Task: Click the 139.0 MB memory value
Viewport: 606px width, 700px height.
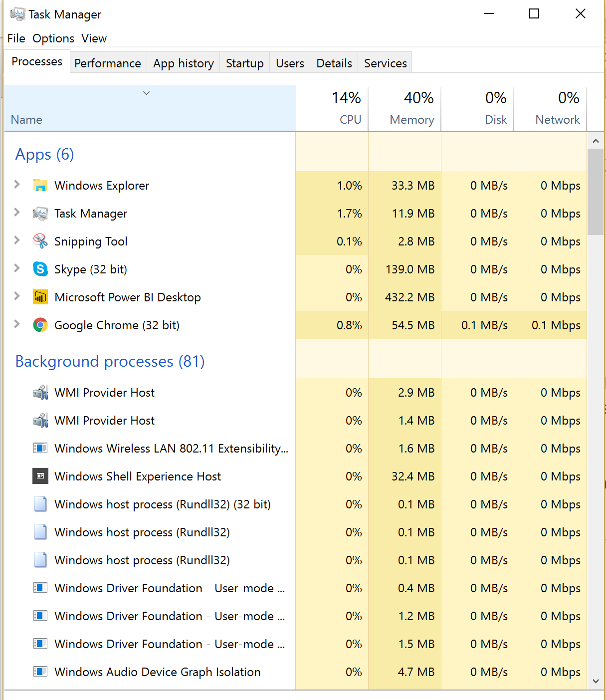Action: [x=410, y=269]
